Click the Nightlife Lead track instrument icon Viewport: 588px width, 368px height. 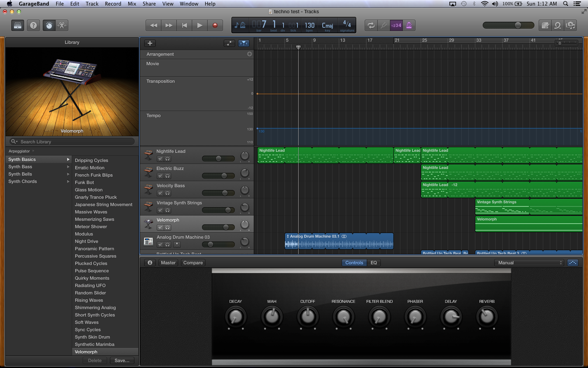click(x=148, y=155)
